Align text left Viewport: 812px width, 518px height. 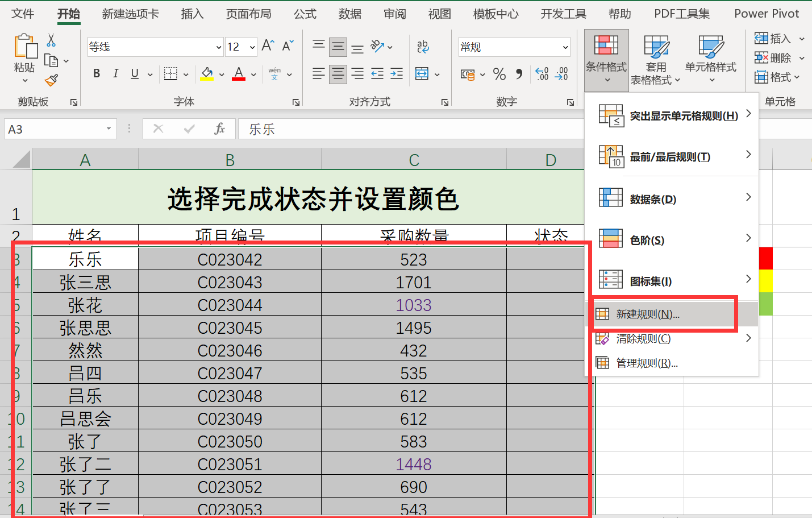[x=319, y=73]
